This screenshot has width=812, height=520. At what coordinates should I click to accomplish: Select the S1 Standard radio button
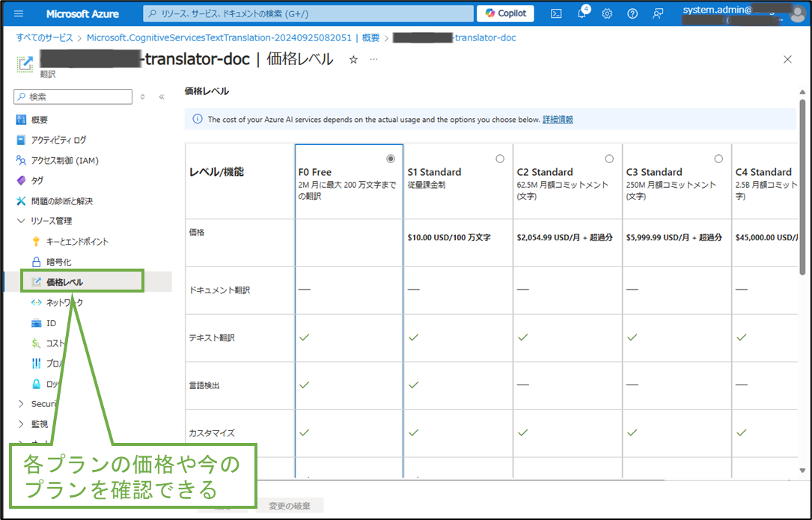pyautogui.click(x=500, y=159)
